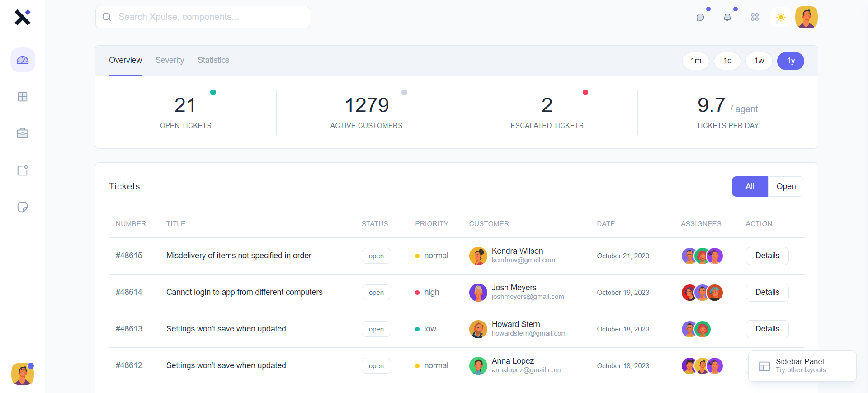Open the notifications bell icon
Image resolution: width=868 pixels, height=393 pixels.
click(x=727, y=17)
